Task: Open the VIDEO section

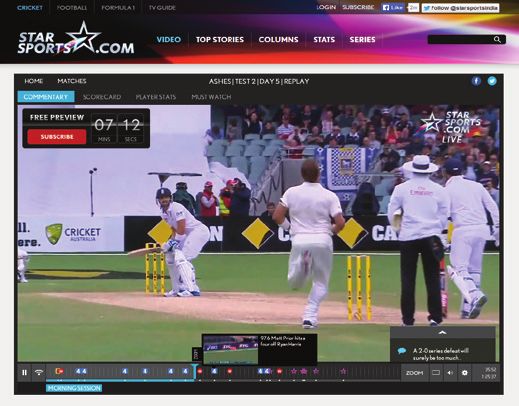Action: click(x=169, y=40)
